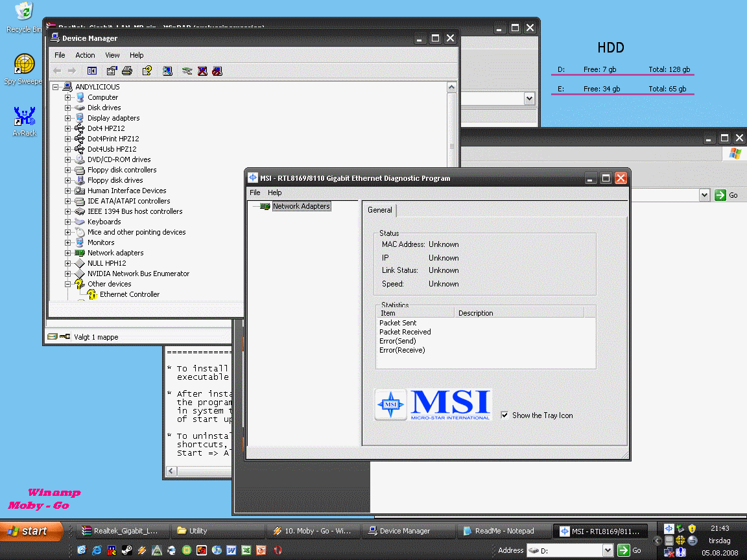Open Properties from Device Manager toolbar

112,71
